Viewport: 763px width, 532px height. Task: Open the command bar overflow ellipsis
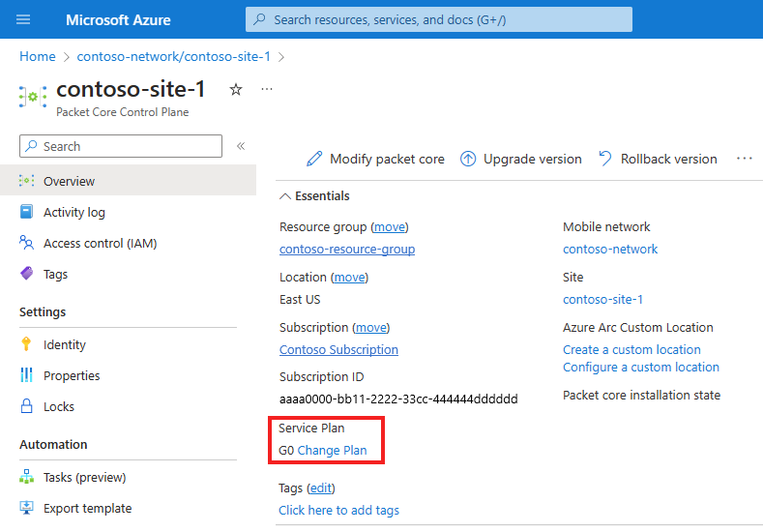click(744, 159)
